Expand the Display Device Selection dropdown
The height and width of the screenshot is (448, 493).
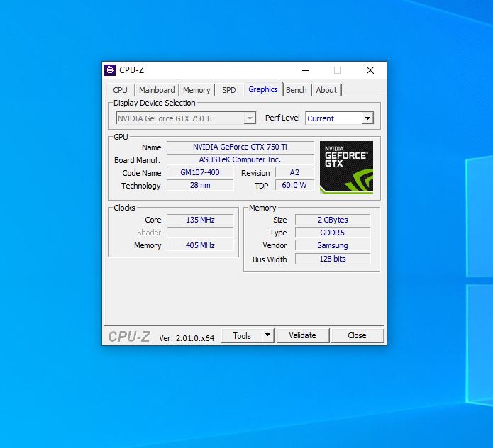(250, 118)
